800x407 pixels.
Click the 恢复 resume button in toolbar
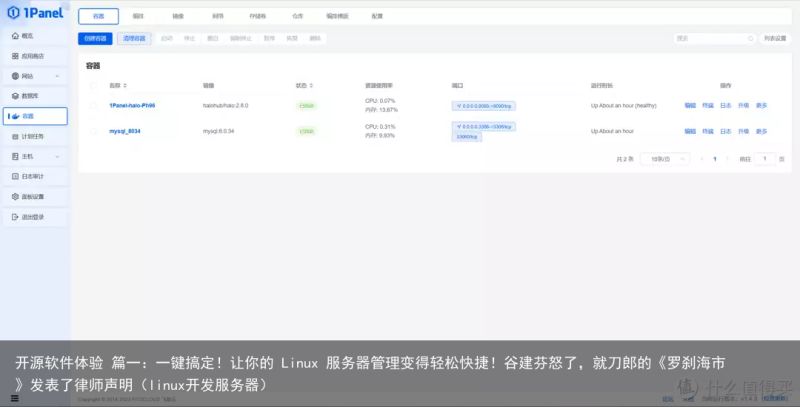tap(292, 38)
